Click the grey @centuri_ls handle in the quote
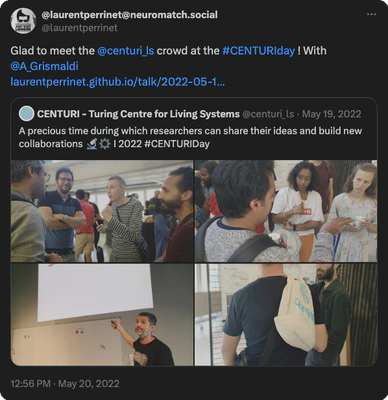Viewport: 388px width, 400px height. pyautogui.click(x=268, y=114)
